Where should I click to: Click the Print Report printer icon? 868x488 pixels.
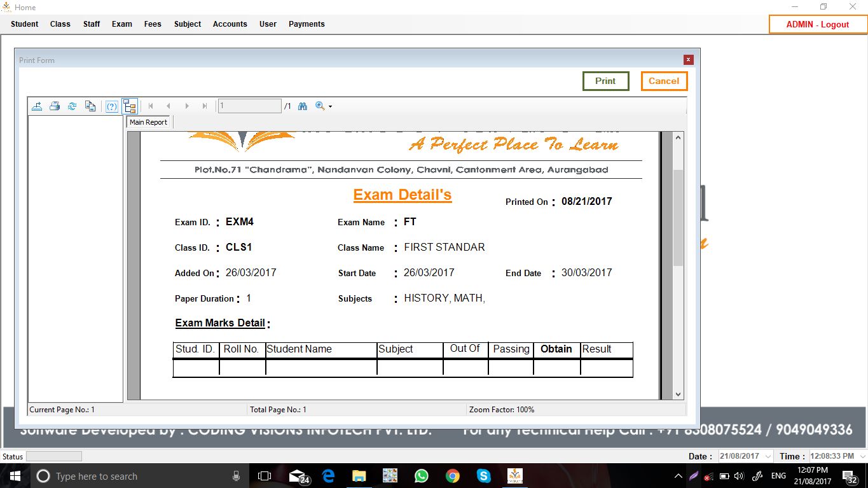[x=55, y=106]
